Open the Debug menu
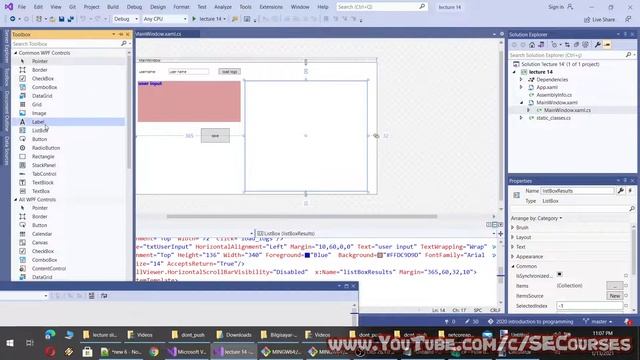Viewport: 640px width, 360px height. [134, 7]
